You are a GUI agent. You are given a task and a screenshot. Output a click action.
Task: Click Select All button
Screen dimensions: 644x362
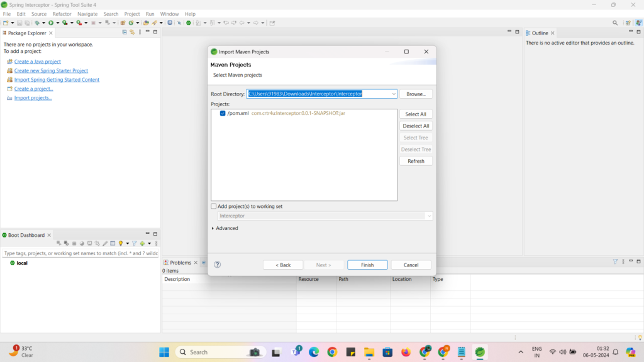point(416,114)
